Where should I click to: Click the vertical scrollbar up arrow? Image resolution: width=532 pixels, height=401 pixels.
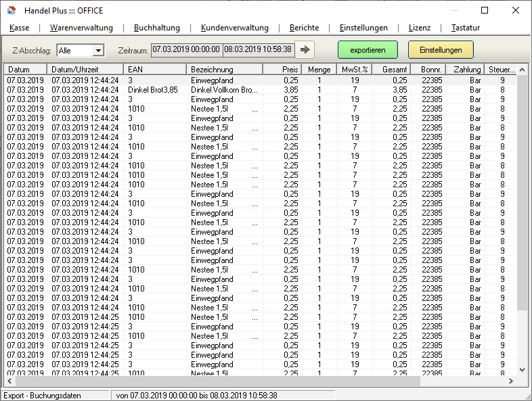(x=522, y=70)
